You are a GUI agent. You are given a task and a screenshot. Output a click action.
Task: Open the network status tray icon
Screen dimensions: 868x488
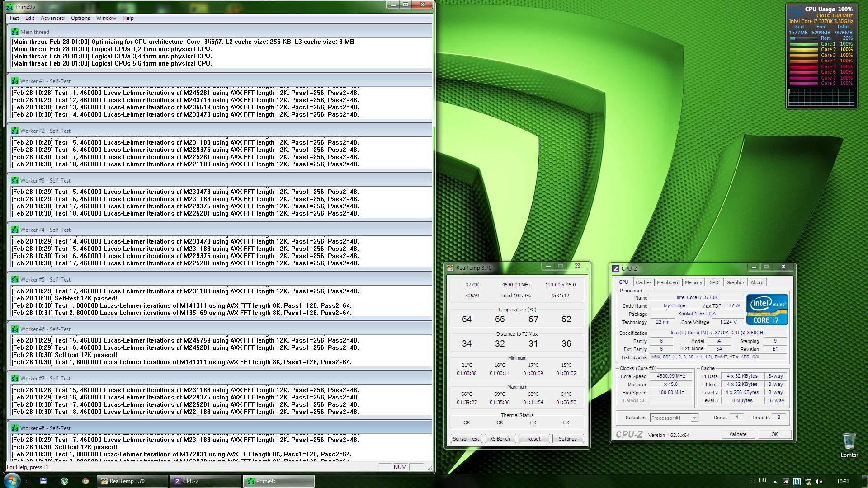point(807,481)
